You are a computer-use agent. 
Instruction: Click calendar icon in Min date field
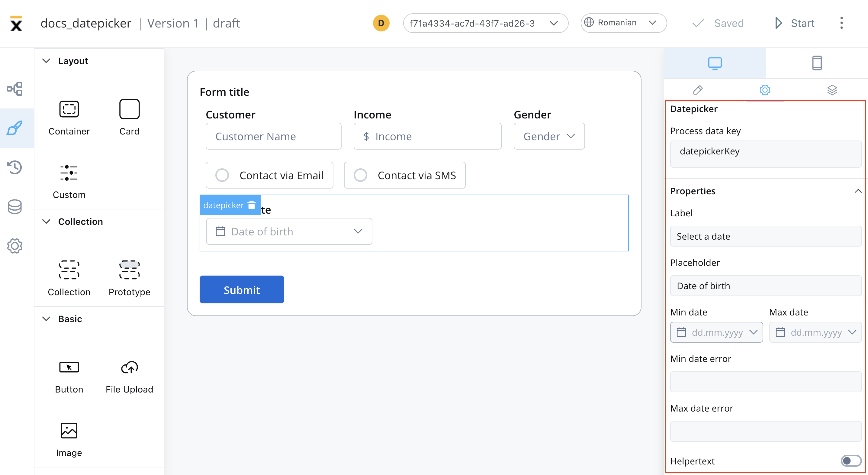pos(681,332)
